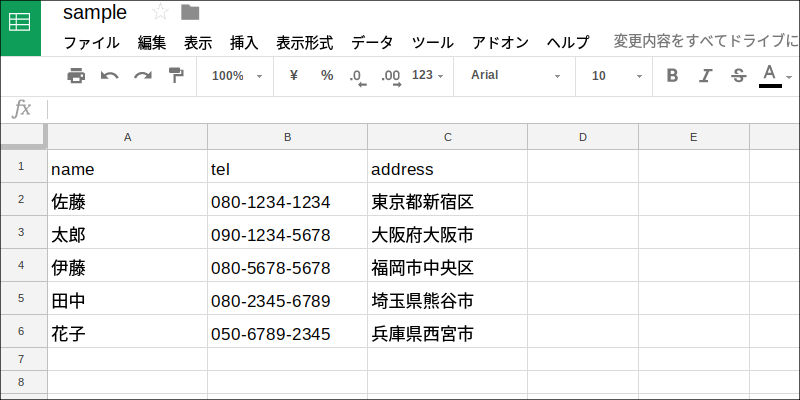Select the paint format roller
The image size is (800, 400).
pyautogui.click(x=176, y=76)
